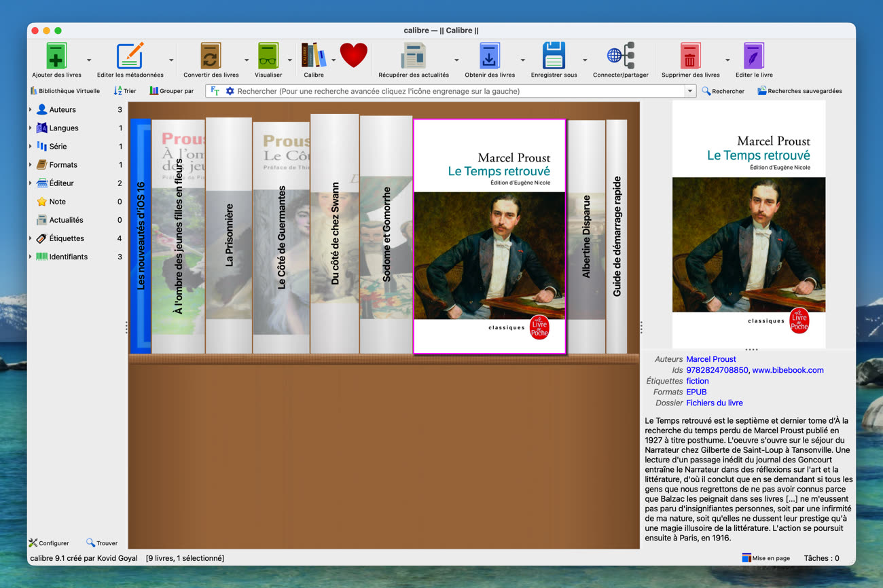Open Fichiers du livre folder link
Image resolution: width=883 pixels, height=588 pixels.
tap(714, 403)
